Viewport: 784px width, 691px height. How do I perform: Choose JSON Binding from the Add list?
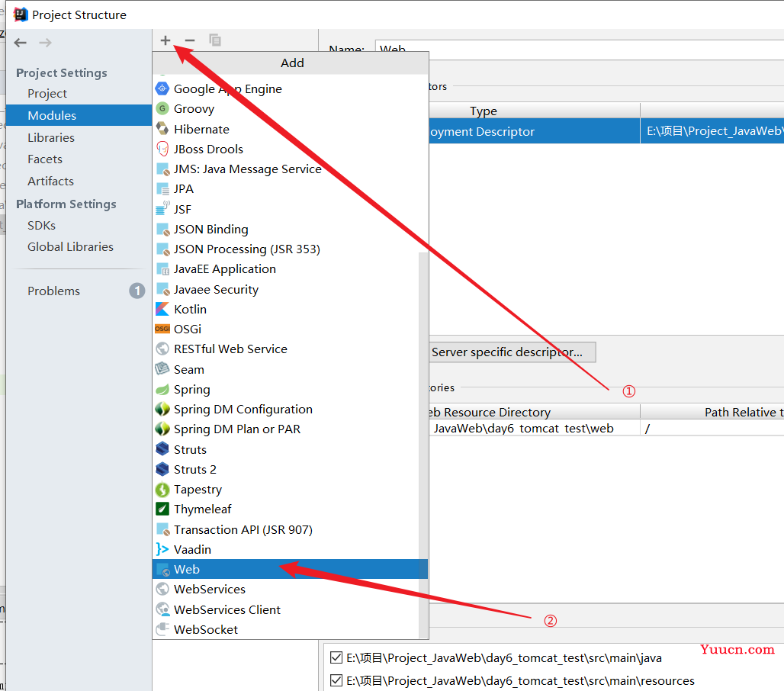[x=285, y=229]
